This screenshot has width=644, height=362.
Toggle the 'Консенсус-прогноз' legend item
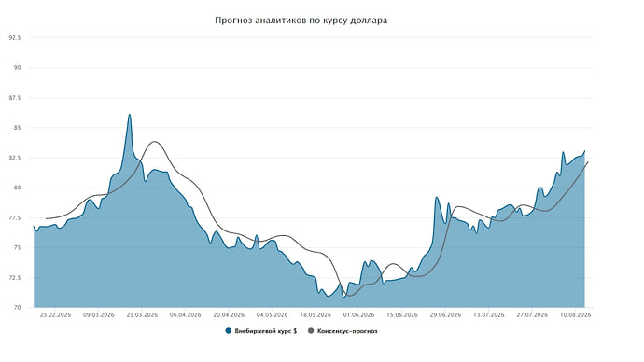(343, 331)
